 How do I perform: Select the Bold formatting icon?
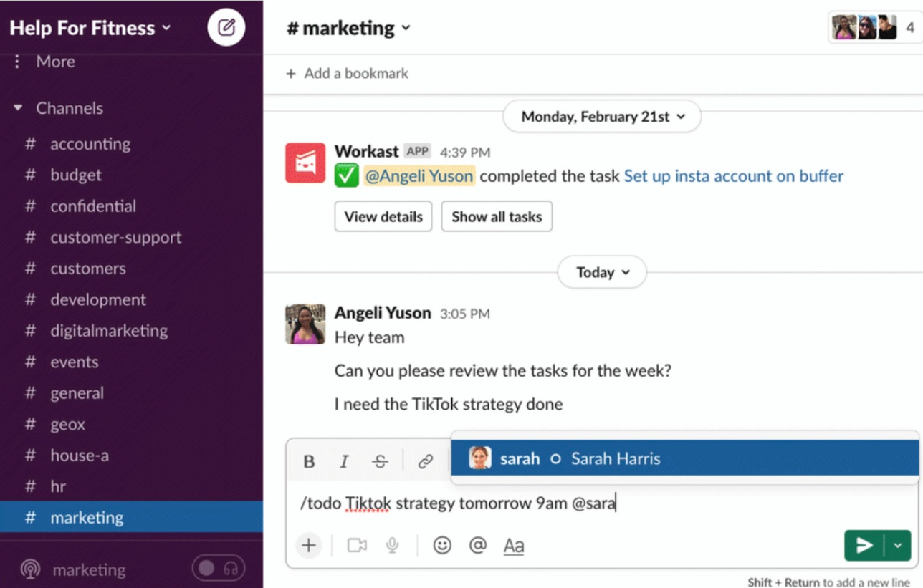pyautogui.click(x=309, y=461)
